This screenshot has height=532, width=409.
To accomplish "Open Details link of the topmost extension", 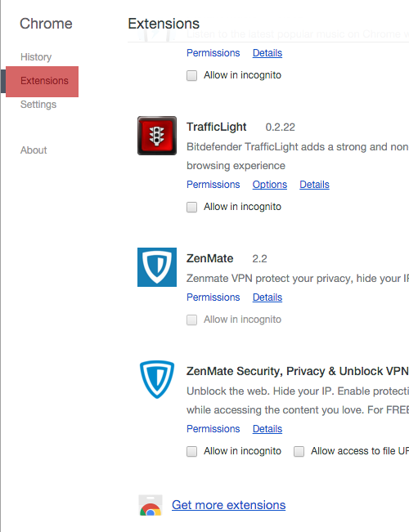I will [267, 53].
